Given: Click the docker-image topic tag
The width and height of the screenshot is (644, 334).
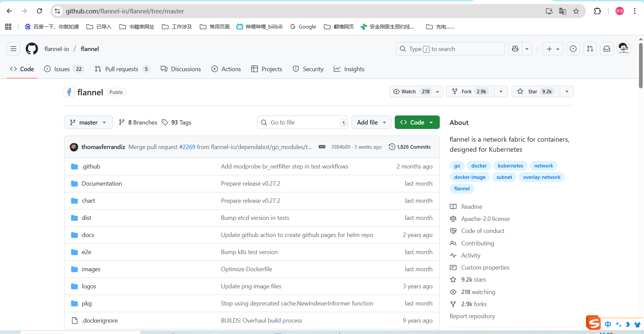Looking at the screenshot, I should 470,177.
